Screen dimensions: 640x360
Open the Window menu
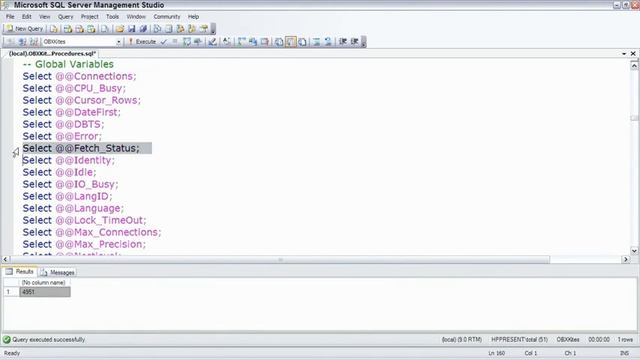click(x=136, y=17)
